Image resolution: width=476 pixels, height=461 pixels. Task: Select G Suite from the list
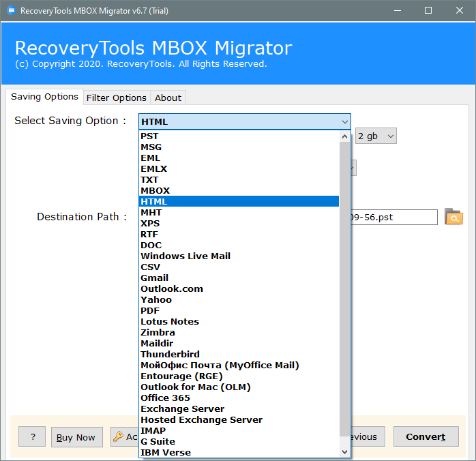point(239,442)
